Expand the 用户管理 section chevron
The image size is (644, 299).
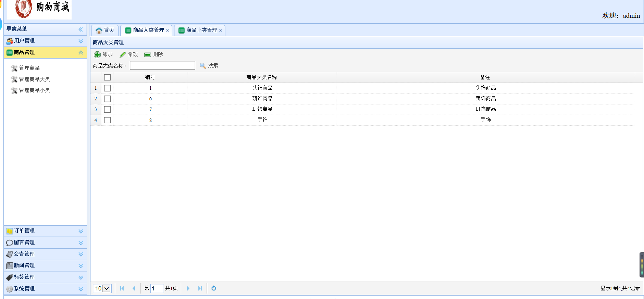(x=81, y=41)
